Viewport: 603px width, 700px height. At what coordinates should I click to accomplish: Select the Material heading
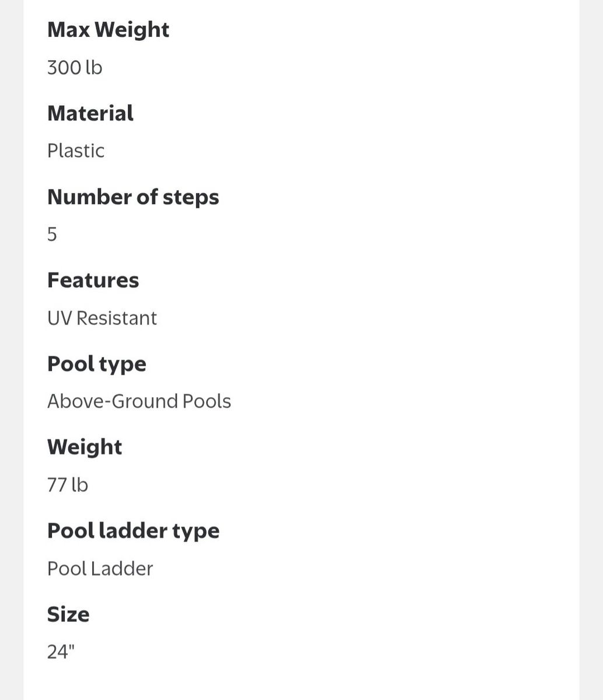(x=90, y=113)
